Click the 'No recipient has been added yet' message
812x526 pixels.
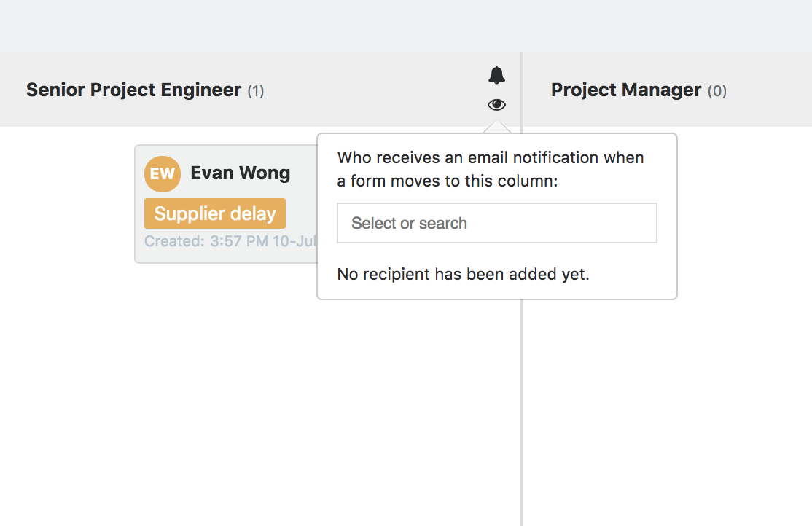tap(463, 274)
